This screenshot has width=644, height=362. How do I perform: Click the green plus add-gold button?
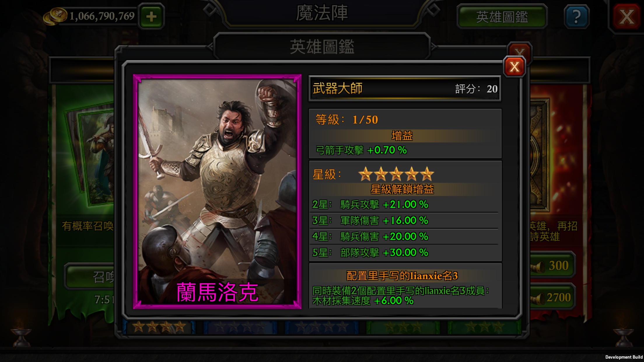(x=151, y=16)
